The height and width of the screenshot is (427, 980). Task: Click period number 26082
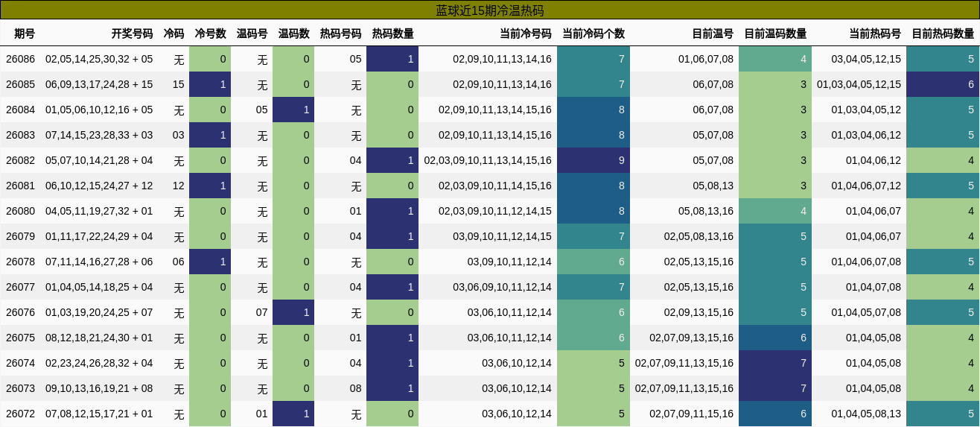(x=20, y=160)
